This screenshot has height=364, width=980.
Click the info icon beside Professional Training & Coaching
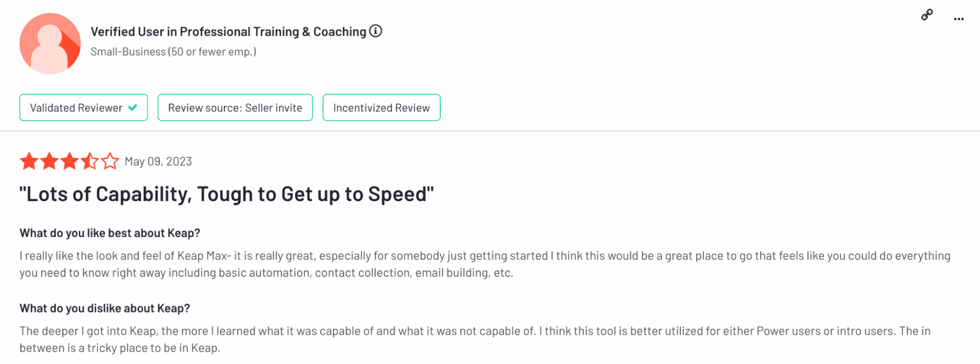click(x=376, y=31)
